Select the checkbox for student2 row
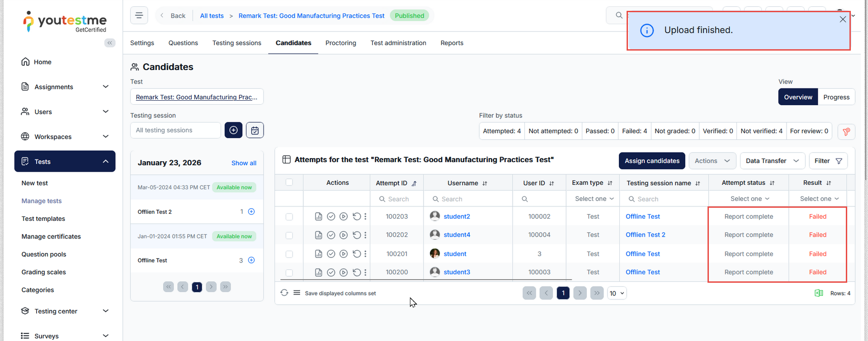Screen dimensions: 868x341 (x=289, y=217)
